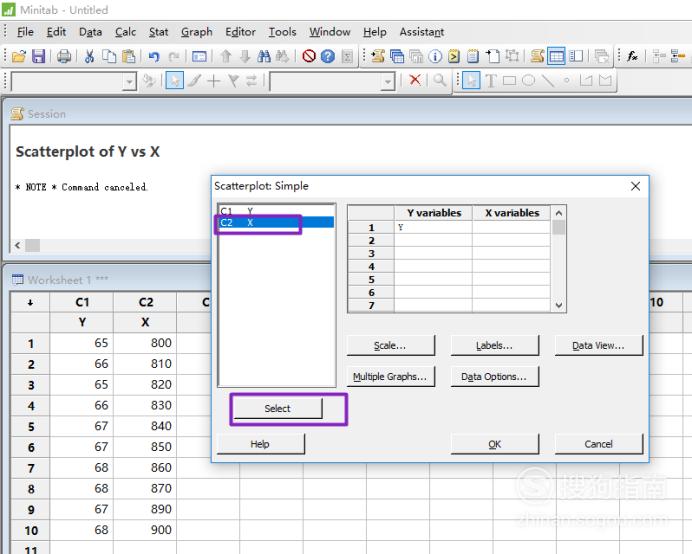Select C1 Y in the column list
The width and height of the screenshot is (692, 554).
[277, 211]
